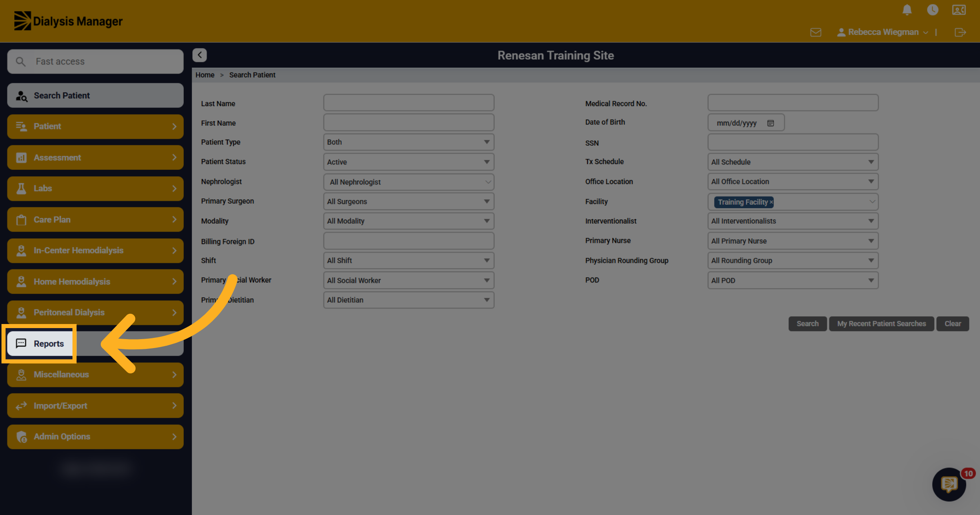The height and width of the screenshot is (515, 980).
Task: Open the Tx Schedule dropdown
Action: (x=793, y=162)
